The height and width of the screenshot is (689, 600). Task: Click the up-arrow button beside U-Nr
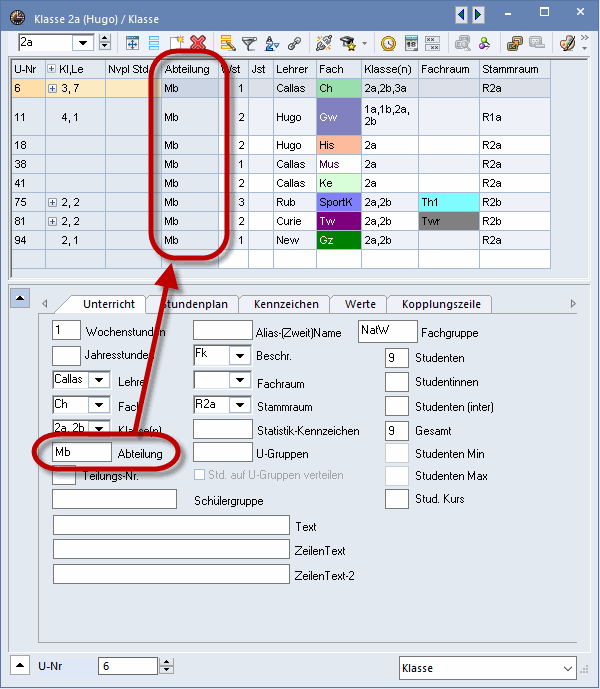pyautogui.click(x=20, y=665)
